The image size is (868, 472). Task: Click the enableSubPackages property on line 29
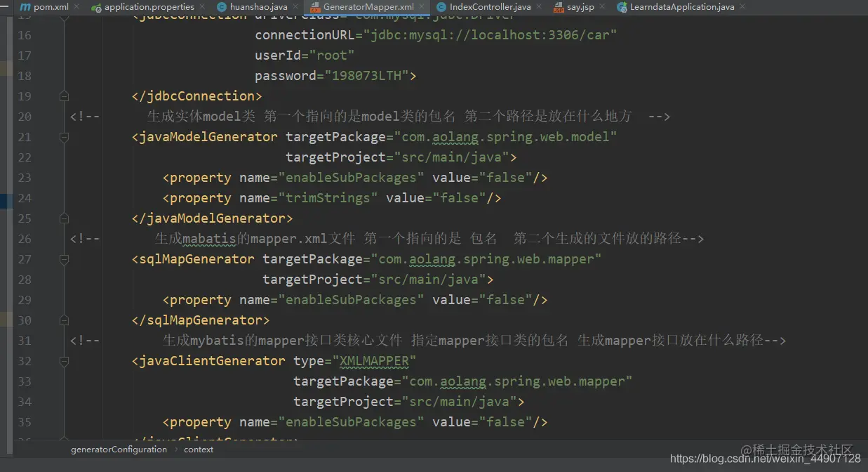tap(355, 300)
